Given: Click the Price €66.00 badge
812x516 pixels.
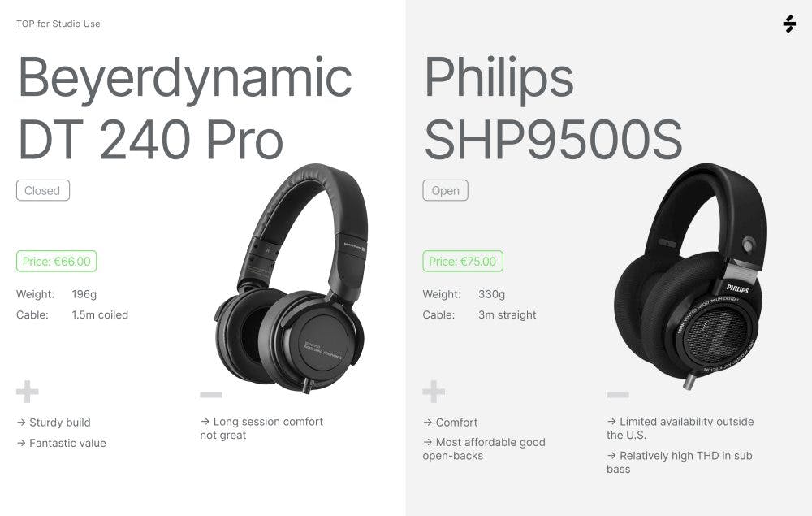Looking at the screenshot, I should 57,261.
